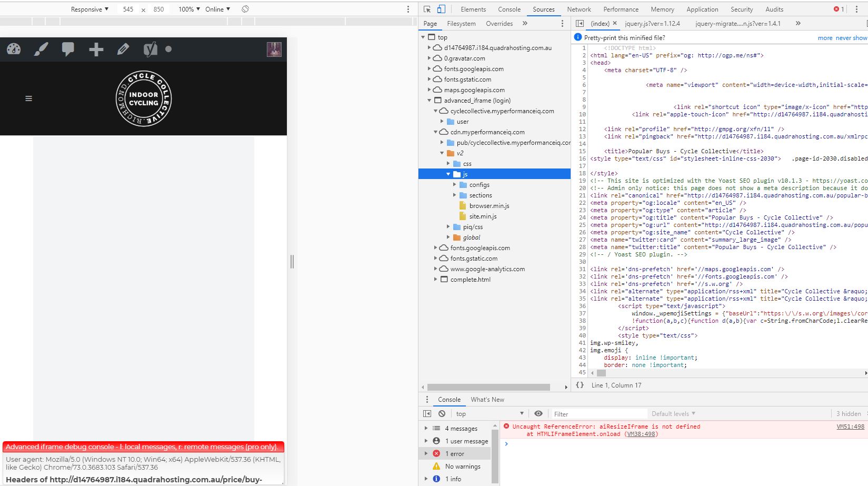Viewport: 868px width, 486px height.
Task: Open the Online throttling dropdown
Action: point(217,9)
